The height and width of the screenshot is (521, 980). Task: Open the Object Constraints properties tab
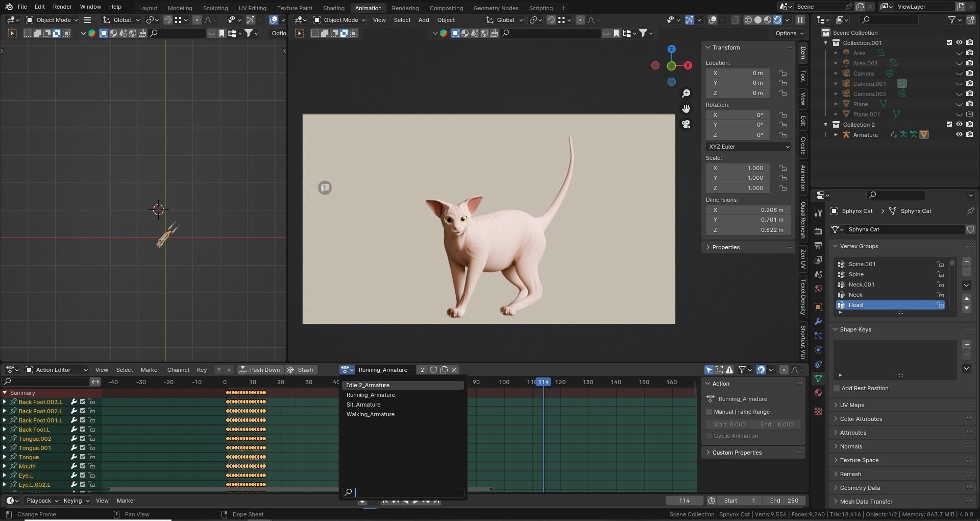click(x=818, y=364)
